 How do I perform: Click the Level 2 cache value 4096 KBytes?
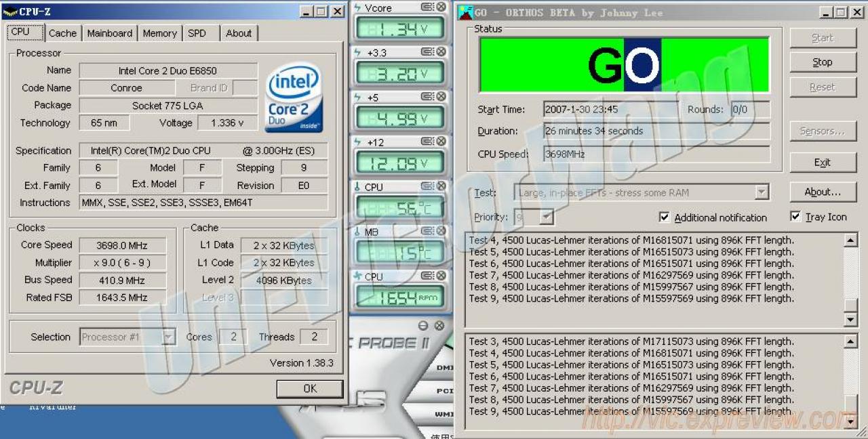[x=284, y=280]
